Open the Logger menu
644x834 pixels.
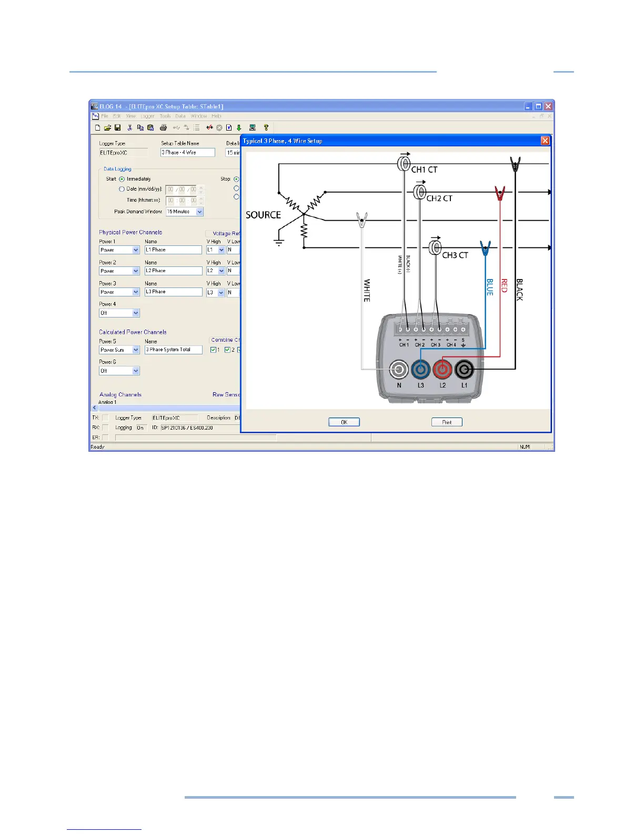click(x=147, y=116)
